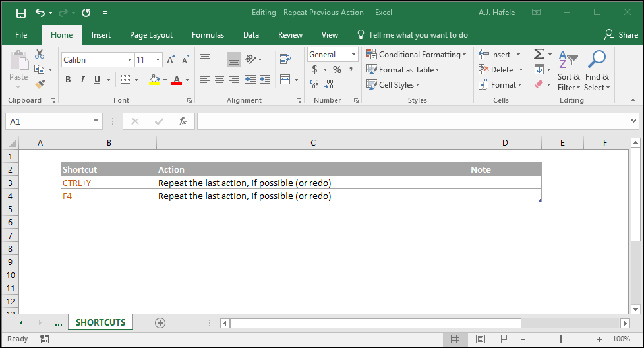This screenshot has height=348, width=644.
Task: Apply Comma Style
Action: click(x=351, y=69)
